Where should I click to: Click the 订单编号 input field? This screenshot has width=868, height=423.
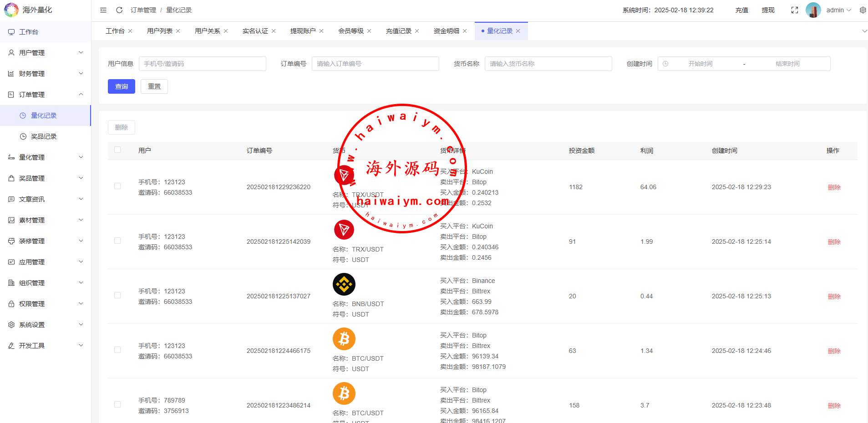click(x=375, y=64)
